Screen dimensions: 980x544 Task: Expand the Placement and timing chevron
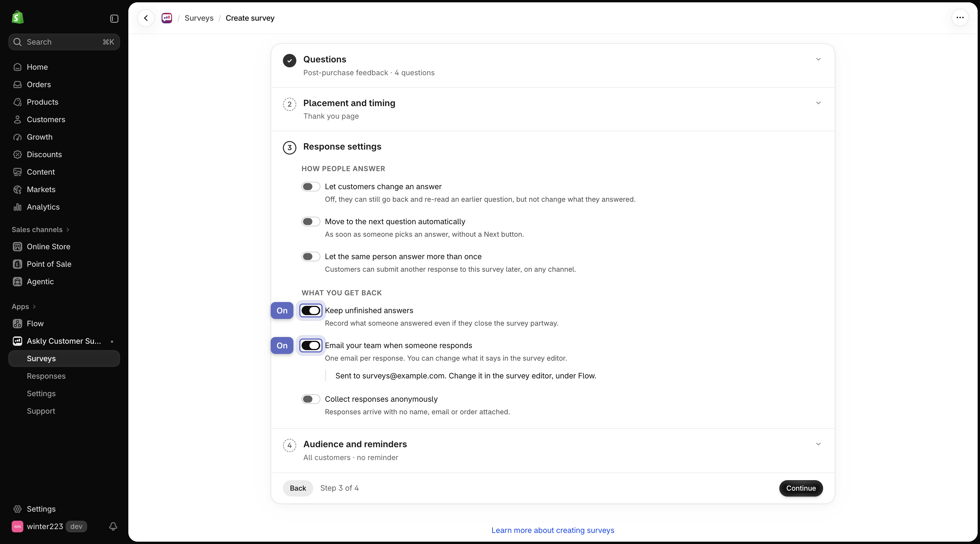click(818, 103)
